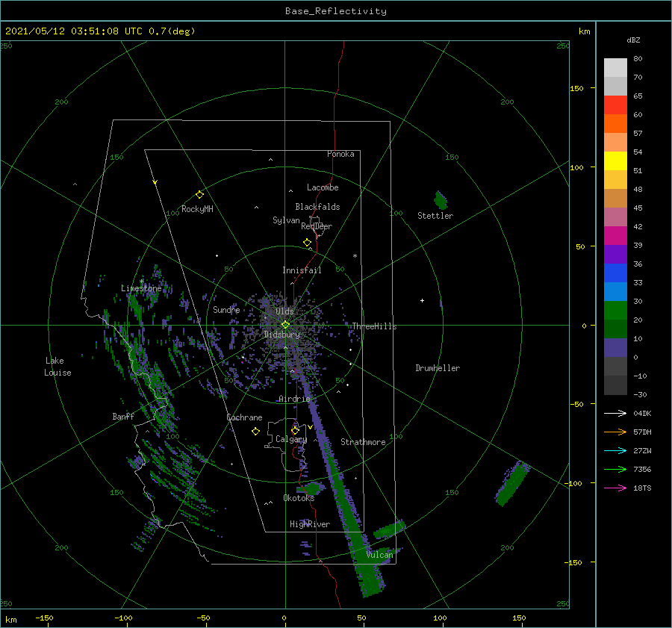The height and width of the screenshot is (628, 672).
Task: Click the yellow diamond marker below RedDeer
Action: (x=308, y=243)
